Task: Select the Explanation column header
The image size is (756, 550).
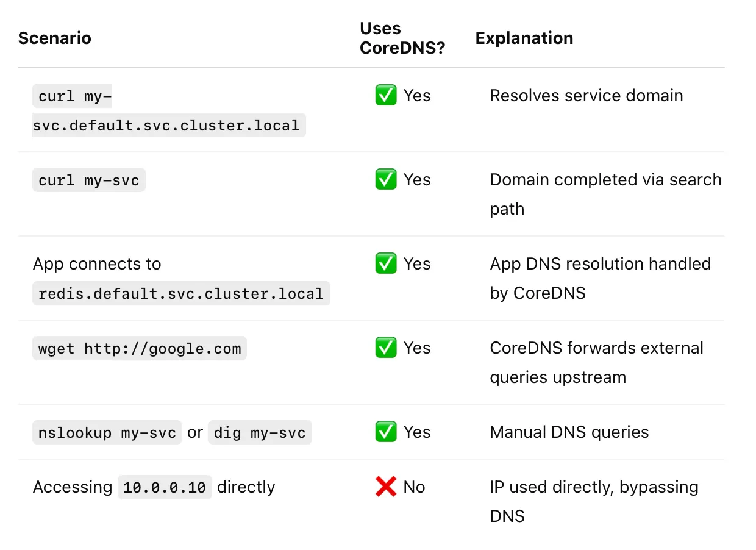Action: click(x=524, y=38)
